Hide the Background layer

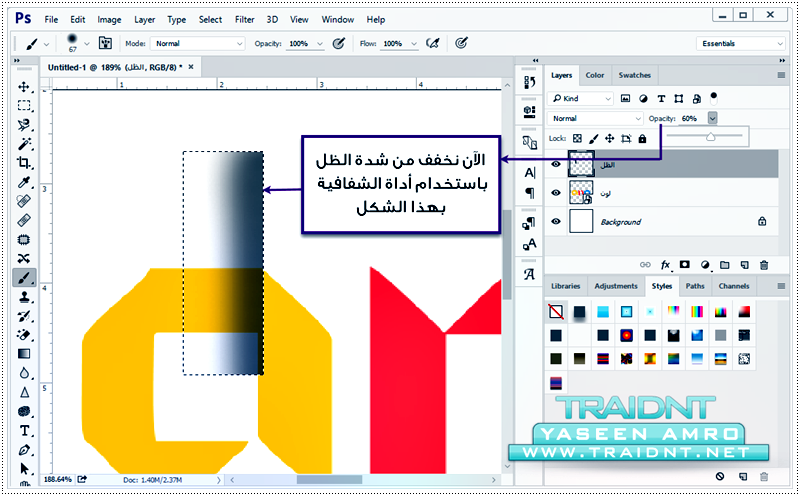[x=556, y=221]
